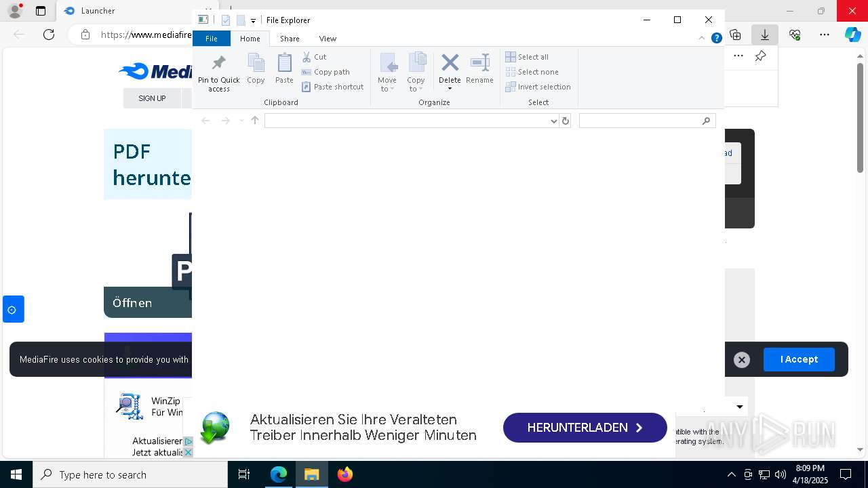Open the recent locations dropdown arrow

(241, 121)
